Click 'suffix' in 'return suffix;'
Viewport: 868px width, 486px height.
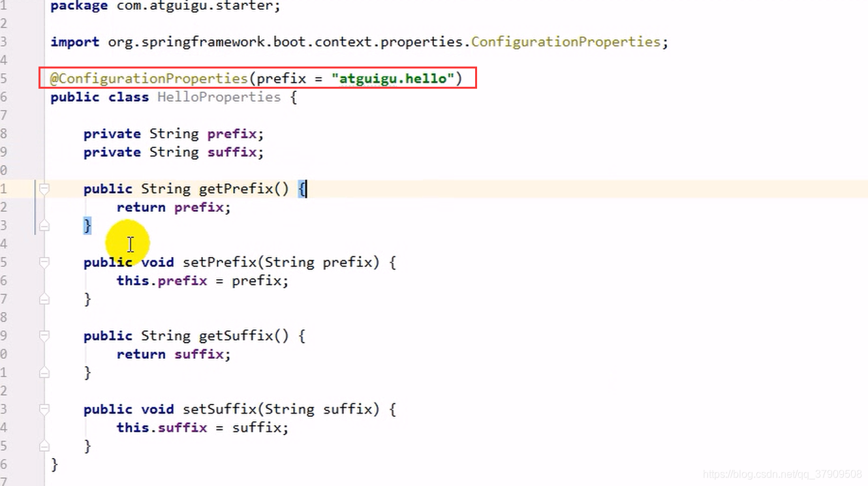pyautogui.click(x=198, y=354)
